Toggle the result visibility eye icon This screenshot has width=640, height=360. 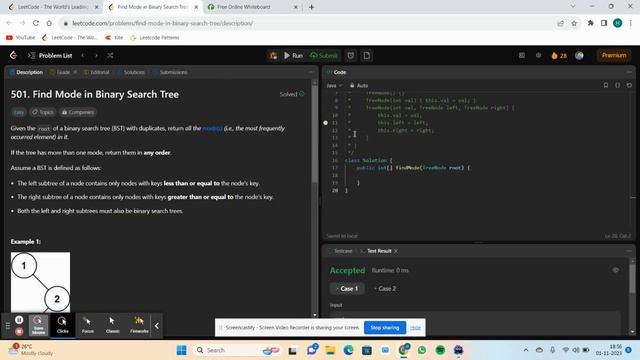(x=616, y=270)
